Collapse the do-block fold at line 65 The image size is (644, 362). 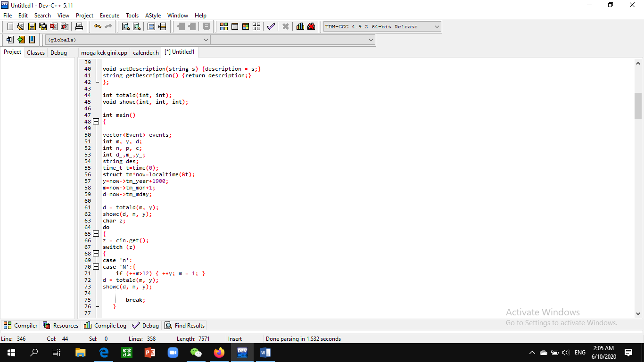coord(96,234)
